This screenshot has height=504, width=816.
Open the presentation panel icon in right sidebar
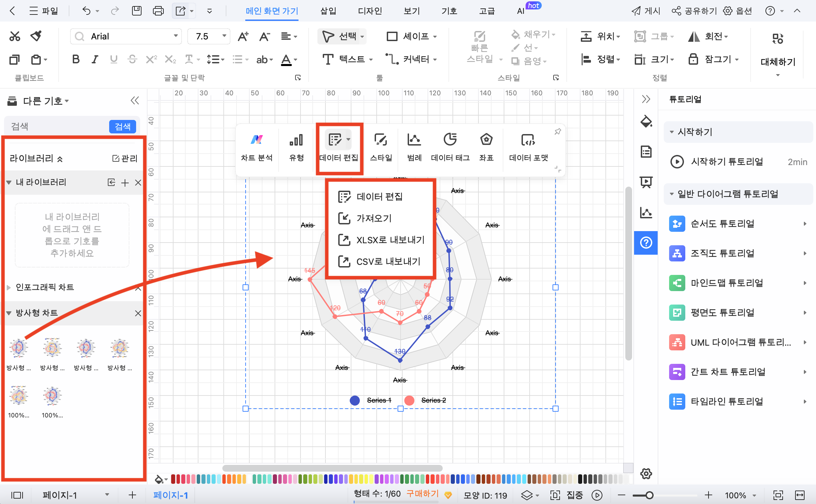[x=646, y=182]
